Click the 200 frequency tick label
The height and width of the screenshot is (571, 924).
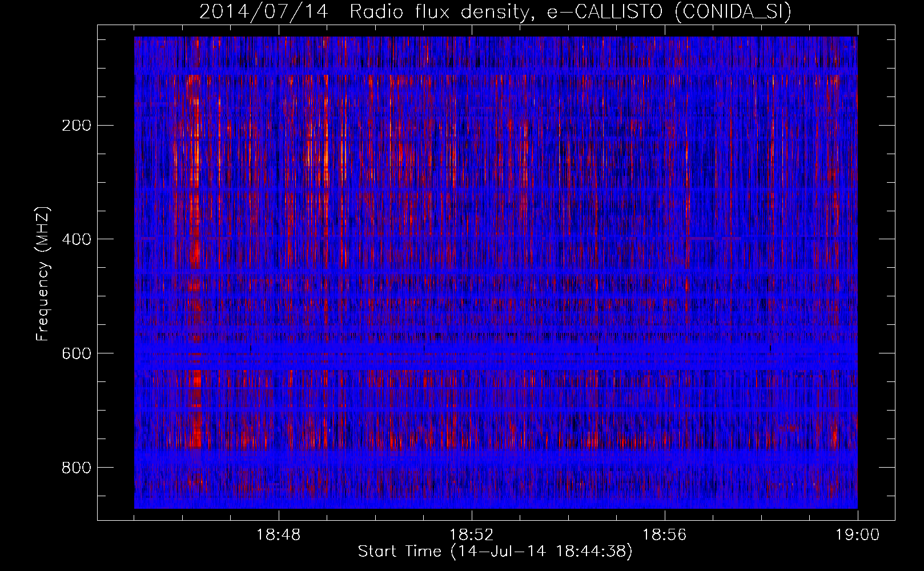click(x=76, y=126)
